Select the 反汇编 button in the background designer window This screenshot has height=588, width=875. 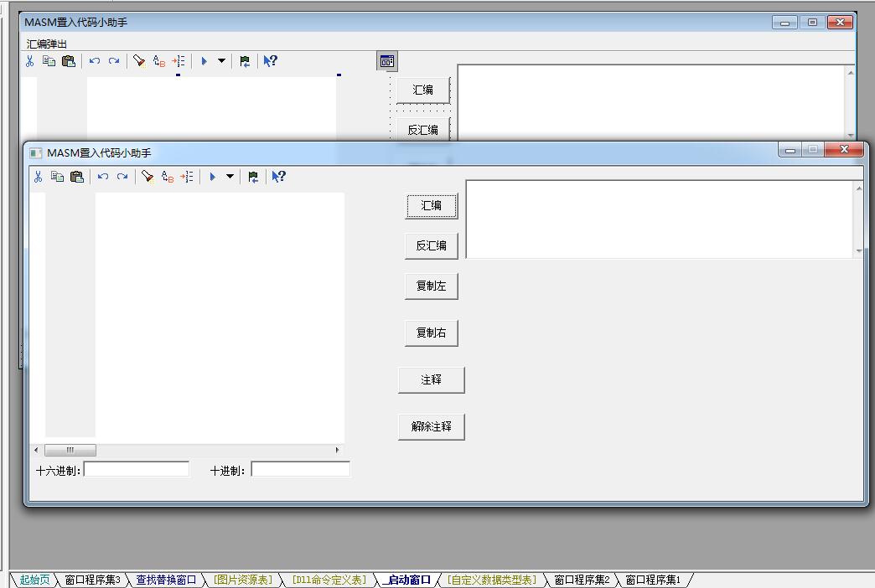click(x=423, y=130)
